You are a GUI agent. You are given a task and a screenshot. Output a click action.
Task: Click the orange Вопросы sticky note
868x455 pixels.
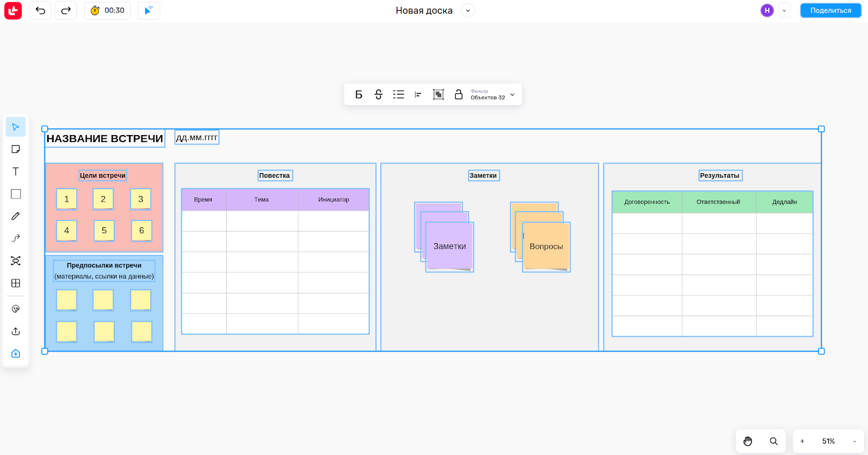[546, 246]
